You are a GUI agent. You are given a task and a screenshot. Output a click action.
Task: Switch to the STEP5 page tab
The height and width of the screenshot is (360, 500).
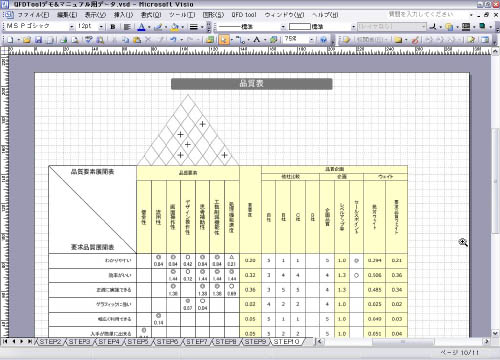[138, 342]
